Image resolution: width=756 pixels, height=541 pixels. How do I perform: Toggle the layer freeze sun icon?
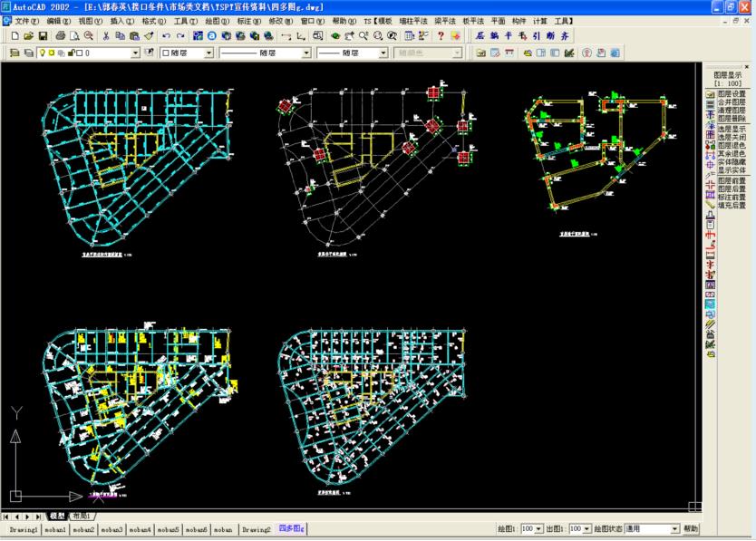point(51,53)
